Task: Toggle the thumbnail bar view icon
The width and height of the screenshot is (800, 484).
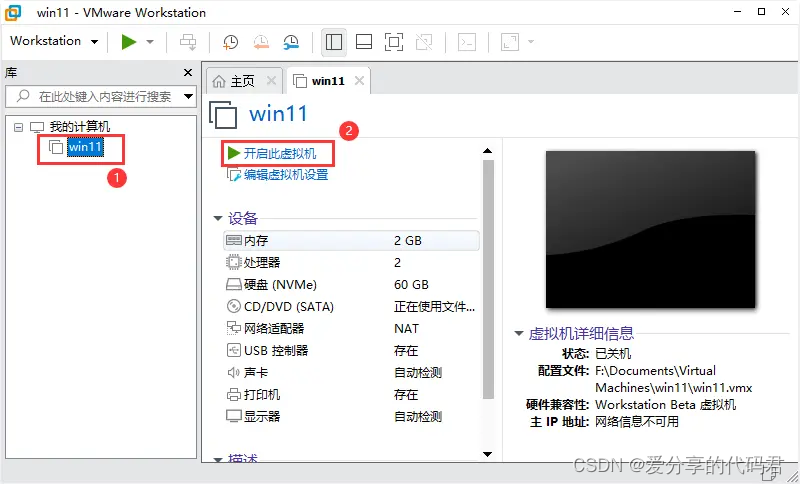Action: pos(364,42)
